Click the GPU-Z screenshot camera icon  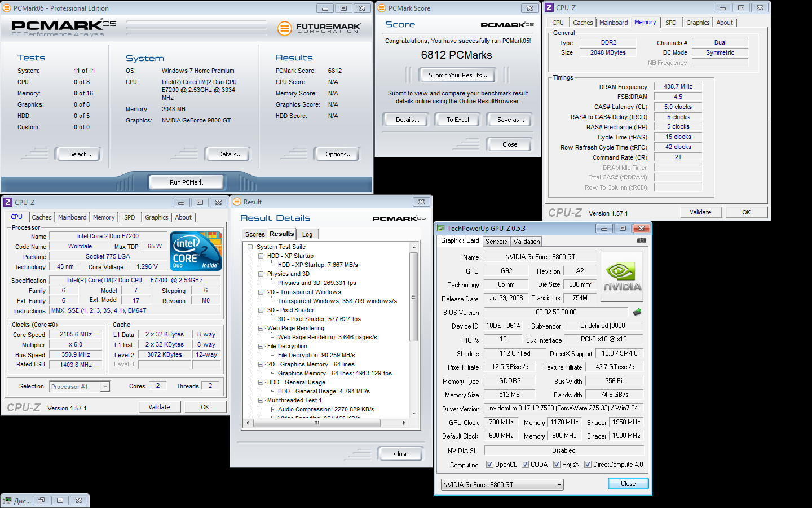(x=642, y=240)
